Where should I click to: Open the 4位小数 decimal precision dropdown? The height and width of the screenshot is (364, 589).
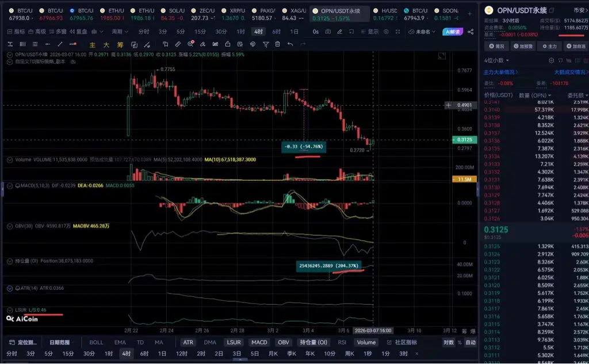click(x=496, y=60)
